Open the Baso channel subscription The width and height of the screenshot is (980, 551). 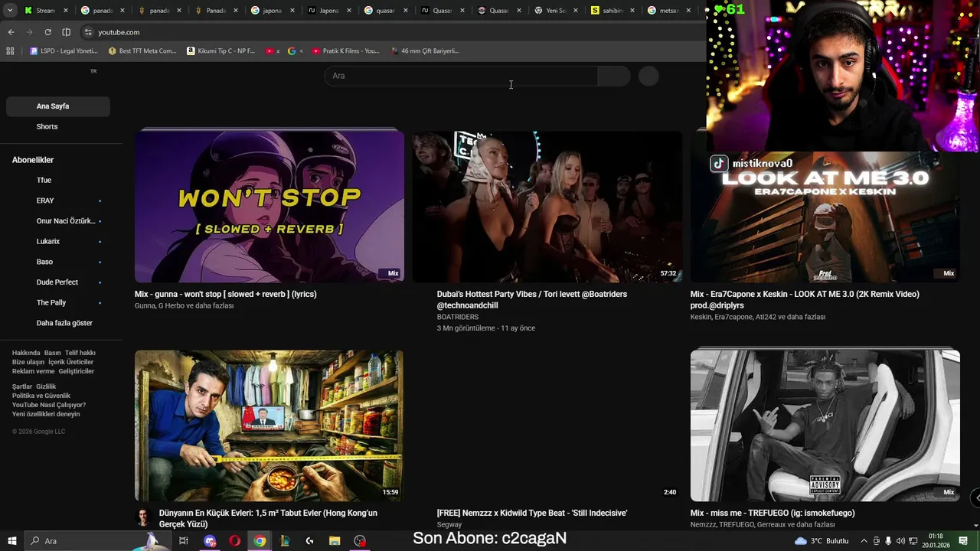click(x=58, y=262)
